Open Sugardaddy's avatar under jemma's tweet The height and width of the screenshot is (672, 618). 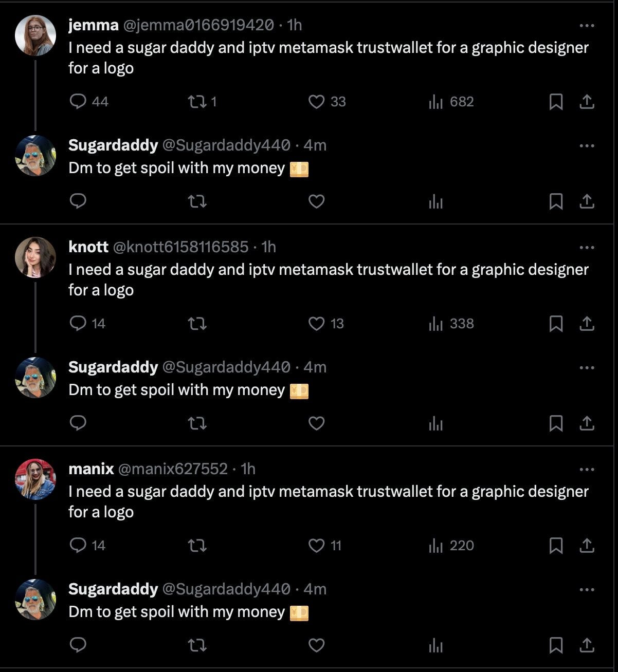click(35, 155)
